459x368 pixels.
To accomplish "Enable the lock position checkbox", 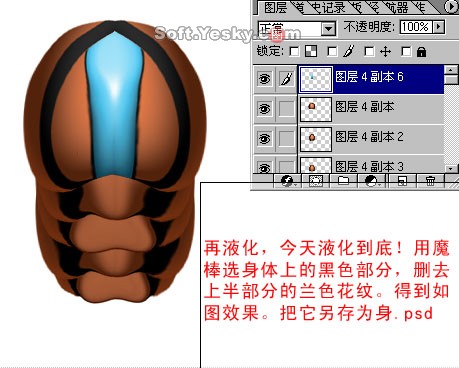I will pyautogui.click(x=369, y=52).
